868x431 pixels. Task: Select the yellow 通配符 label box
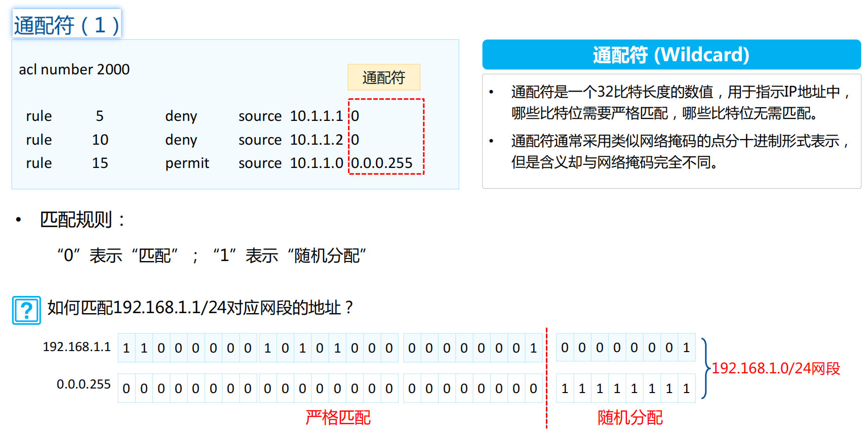coord(383,77)
